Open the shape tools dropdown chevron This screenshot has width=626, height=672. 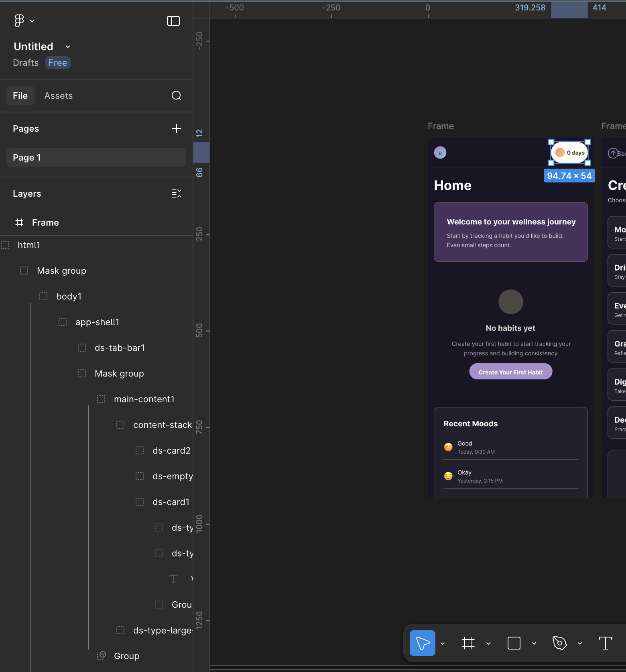[x=534, y=643]
